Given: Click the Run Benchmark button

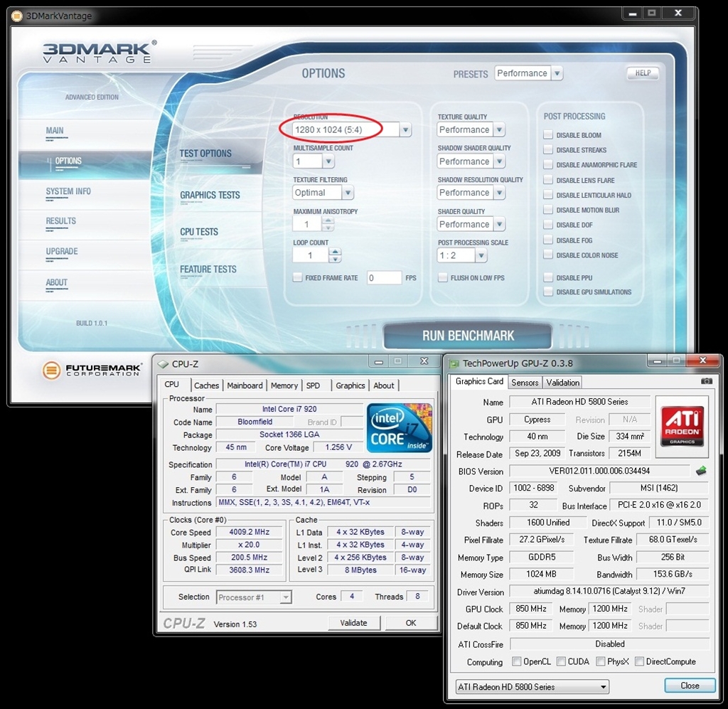Looking at the screenshot, I should tap(468, 336).
